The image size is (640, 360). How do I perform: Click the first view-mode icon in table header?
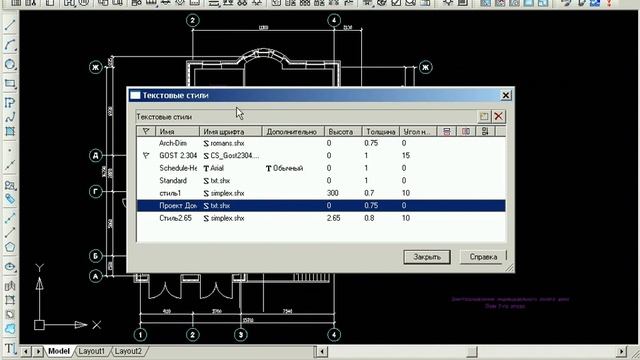click(447, 131)
